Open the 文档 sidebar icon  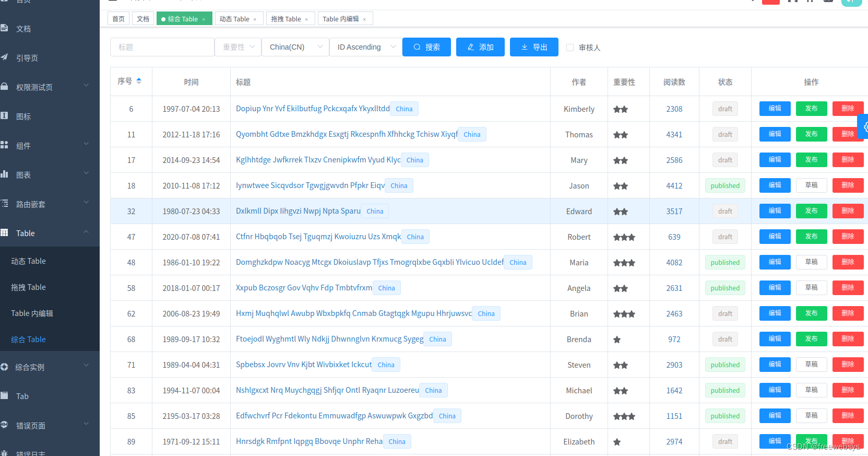coord(4,28)
